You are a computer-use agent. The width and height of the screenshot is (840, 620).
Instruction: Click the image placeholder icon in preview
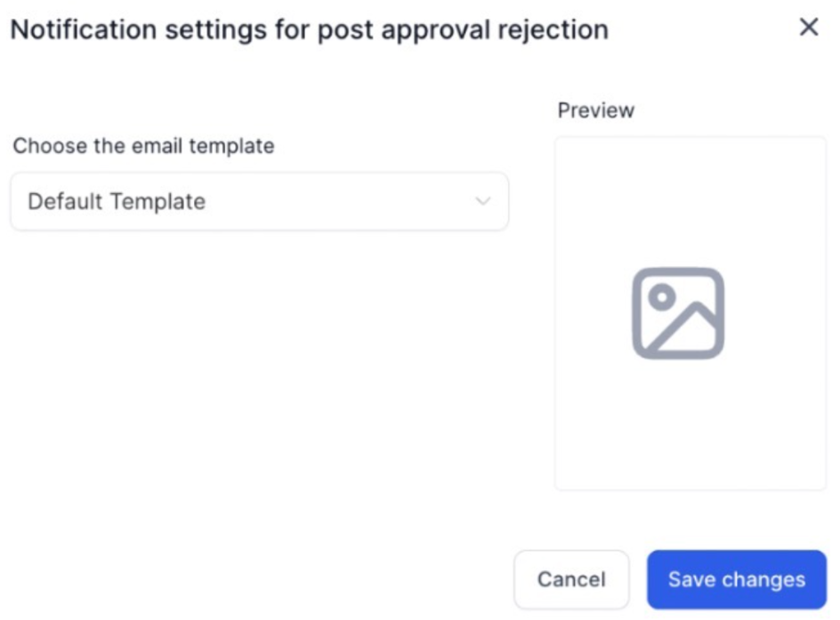(x=678, y=313)
